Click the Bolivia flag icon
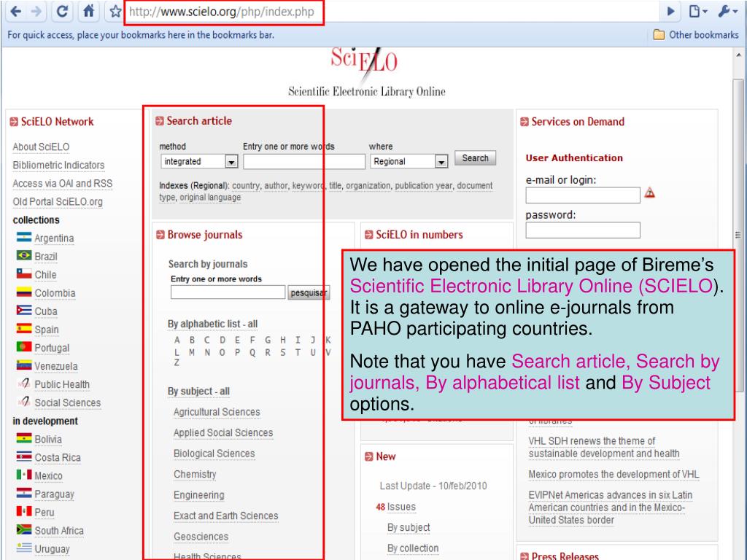The height and width of the screenshot is (560, 747). pos(24,438)
